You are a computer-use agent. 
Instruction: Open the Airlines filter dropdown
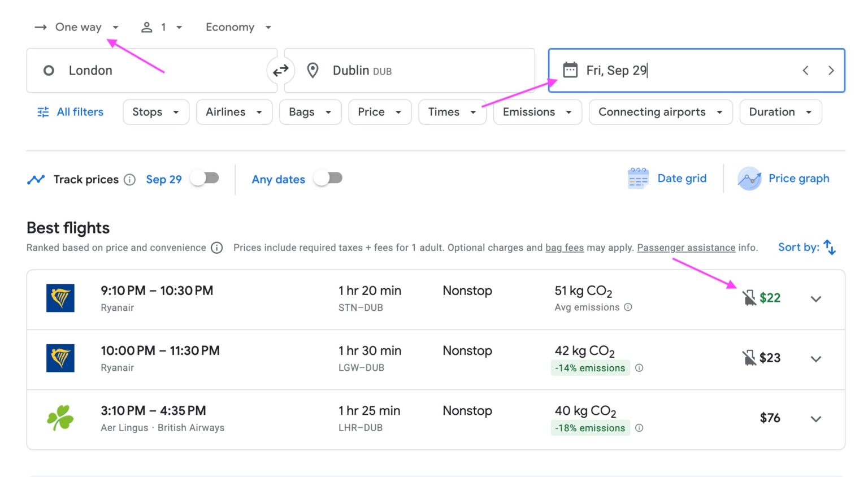(x=234, y=112)
